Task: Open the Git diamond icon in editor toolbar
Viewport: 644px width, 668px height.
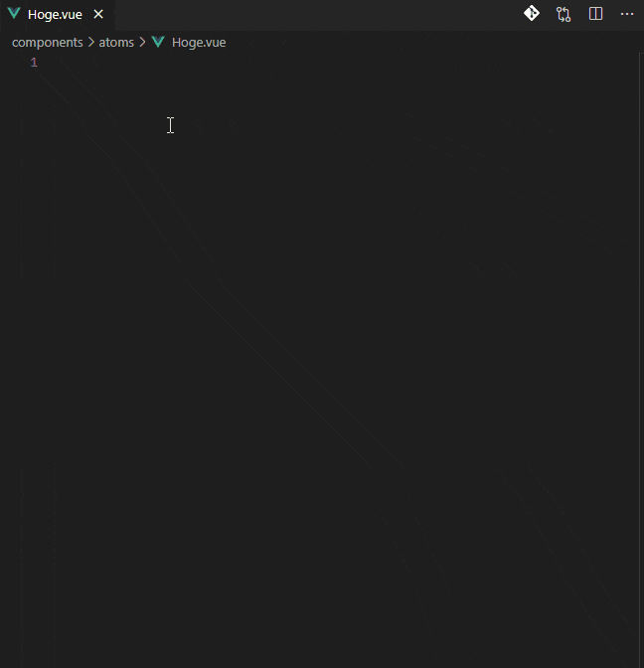Action: 532,14
